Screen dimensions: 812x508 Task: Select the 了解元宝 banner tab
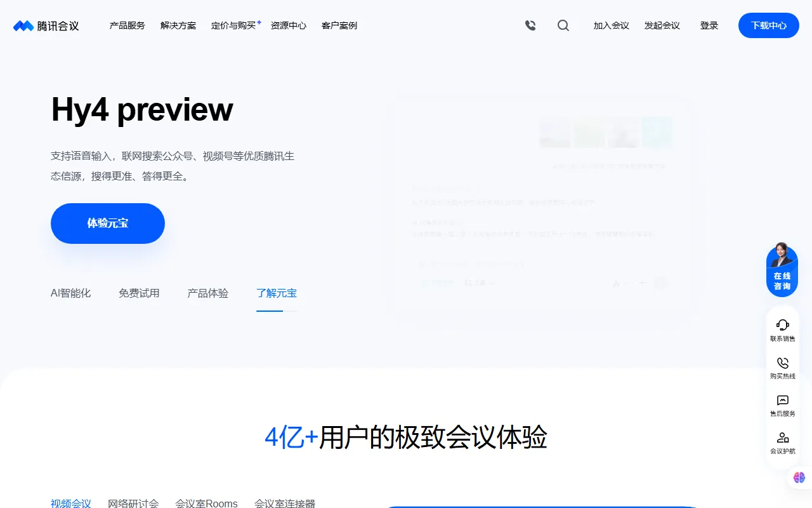coord(277,293)
